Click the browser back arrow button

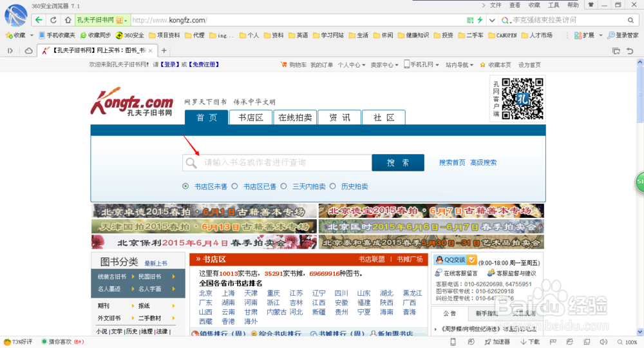click(x=39, y=20)
